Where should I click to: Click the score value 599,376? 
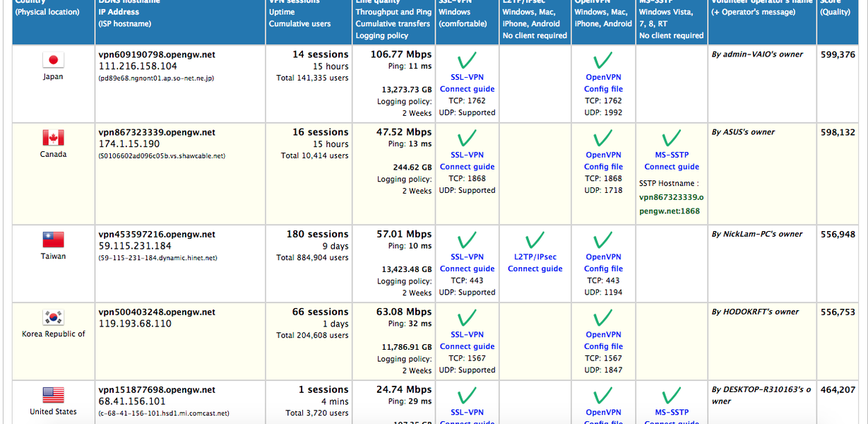(838, 54)
